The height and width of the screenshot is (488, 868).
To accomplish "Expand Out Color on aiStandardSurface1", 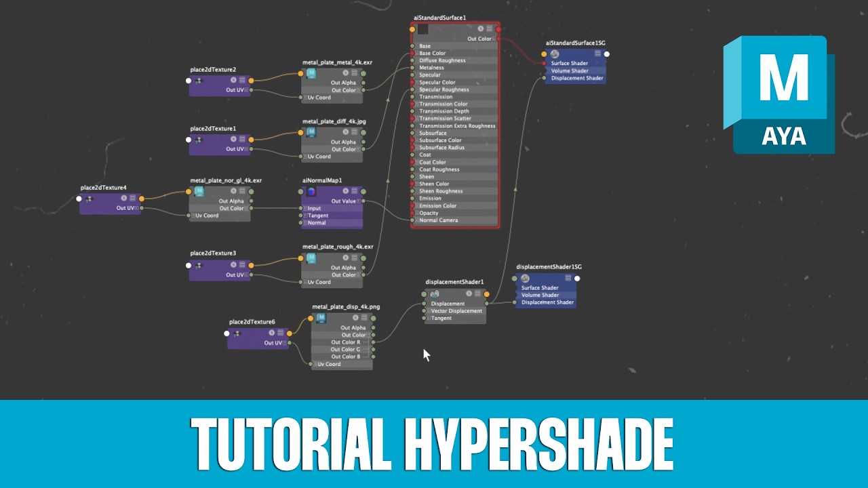I will click(494, 39).
